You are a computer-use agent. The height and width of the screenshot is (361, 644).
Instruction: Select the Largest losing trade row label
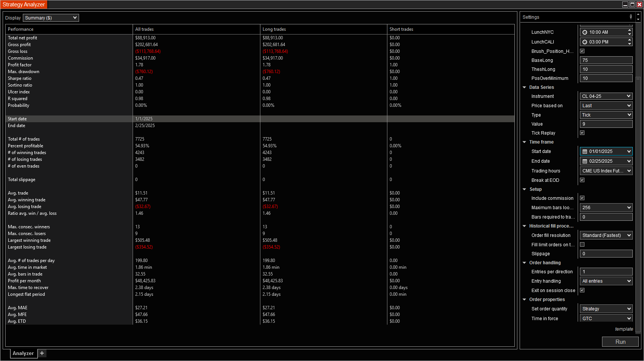tap(27, 247)
